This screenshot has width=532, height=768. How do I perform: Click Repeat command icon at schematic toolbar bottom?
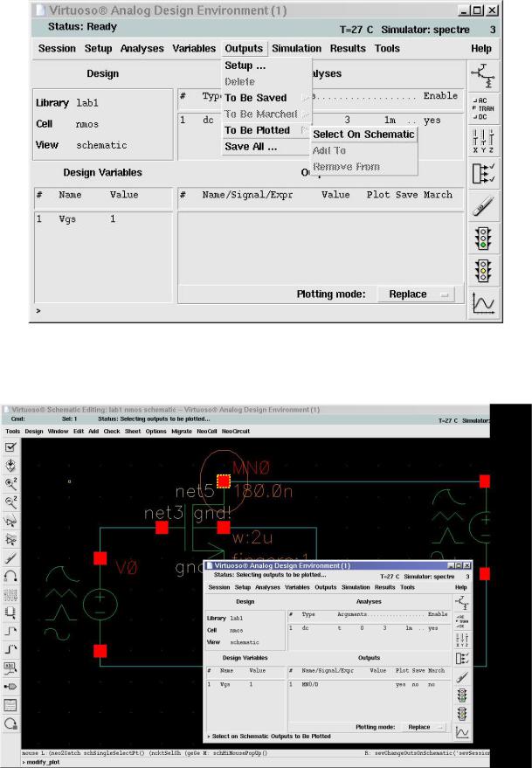10,723
